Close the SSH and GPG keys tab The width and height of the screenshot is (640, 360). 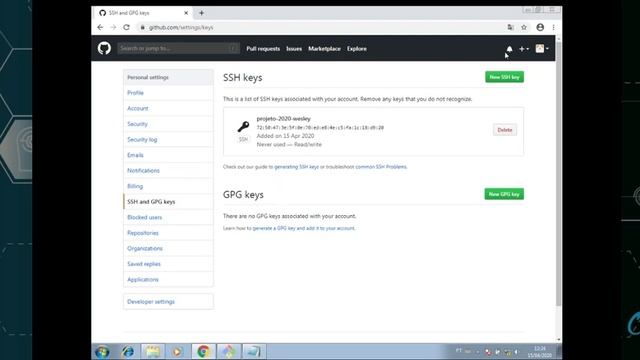point(186,13)
